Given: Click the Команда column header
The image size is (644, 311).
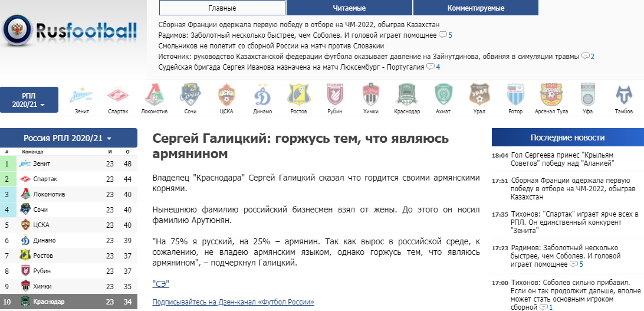Looking at the screenshot, I should 32,152.
